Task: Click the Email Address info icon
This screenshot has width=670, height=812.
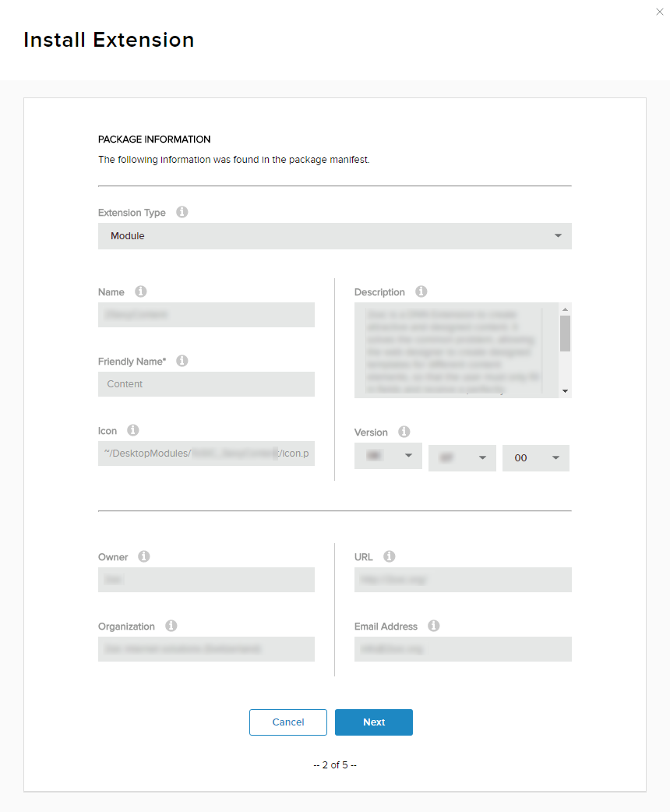Action: click(434, 626)
